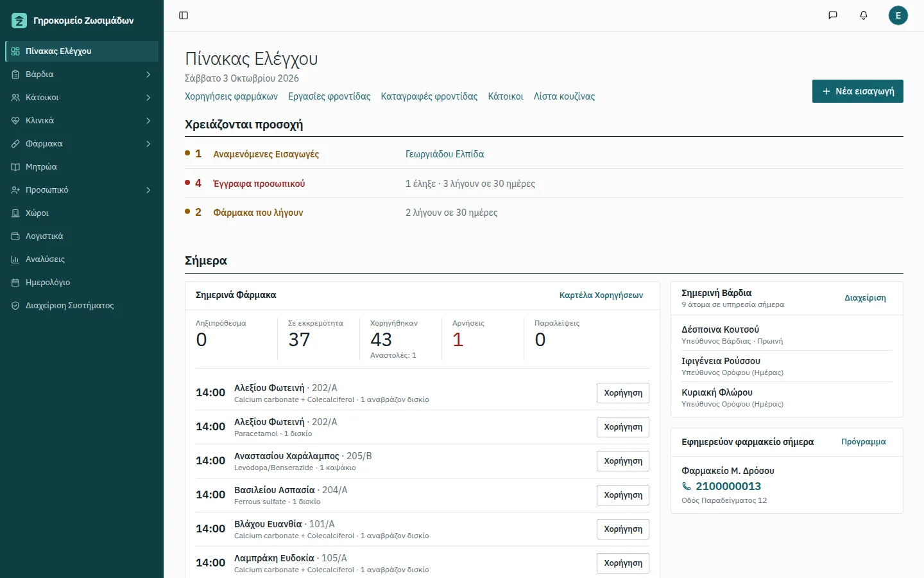Click the Αναλύσεις chart icon in sidebar
The width and height of the screenshot is (924, 578).
tap(15, 259)
